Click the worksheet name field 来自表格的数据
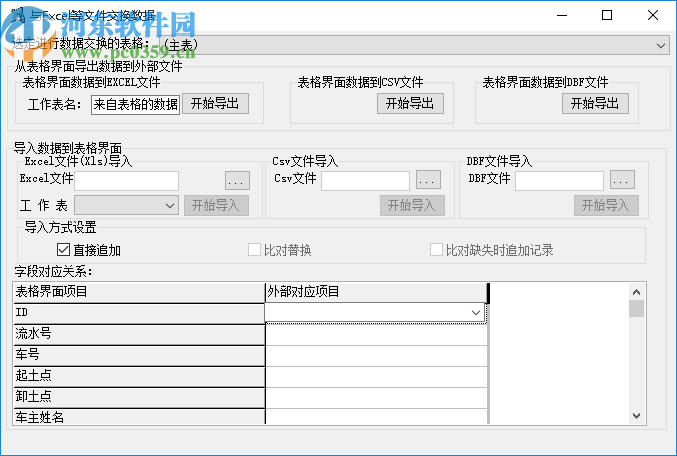This screenshot has height=456, width=677. click(x=135, y=104)
